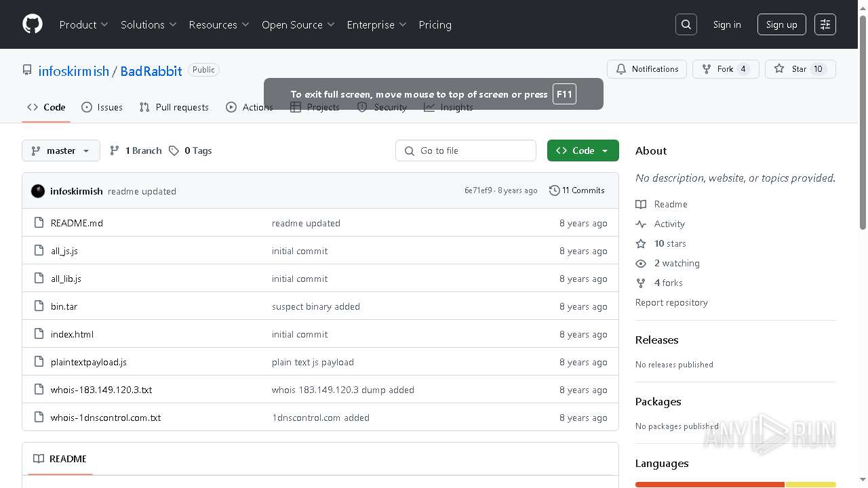
Task: Click the branch icon beside 1 Branch
Action: point(115,150)
